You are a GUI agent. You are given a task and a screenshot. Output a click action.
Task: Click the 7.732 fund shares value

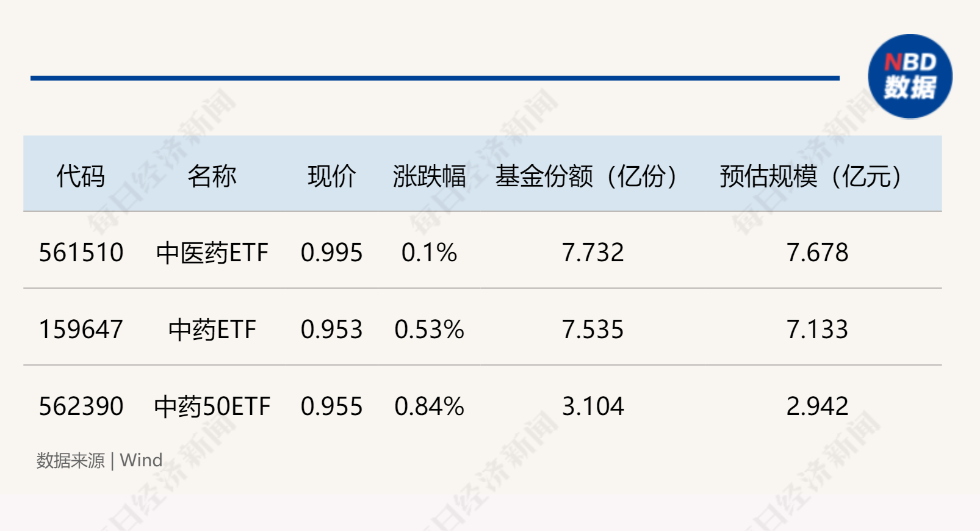tap(593, 253)
